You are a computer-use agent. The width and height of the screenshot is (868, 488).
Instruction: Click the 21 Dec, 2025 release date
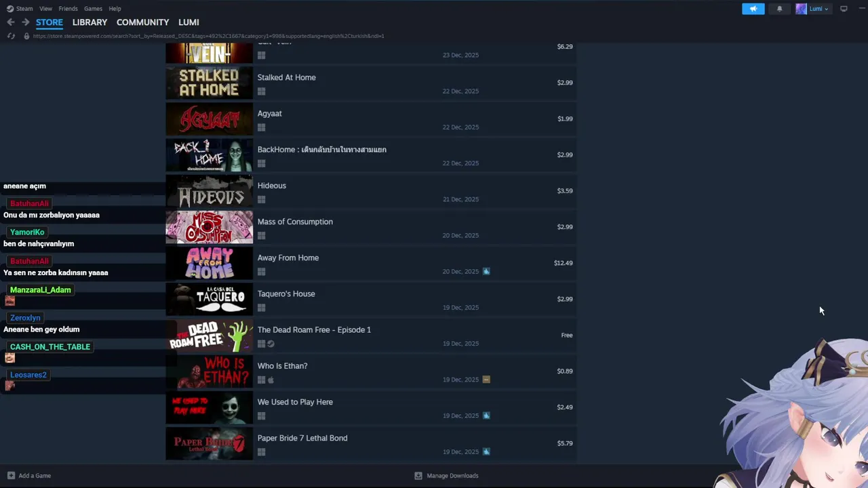(x=460, y=199)
